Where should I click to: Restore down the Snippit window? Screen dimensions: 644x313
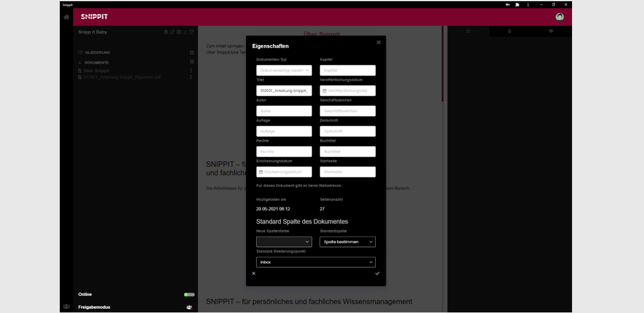click(x=554, y=4)
